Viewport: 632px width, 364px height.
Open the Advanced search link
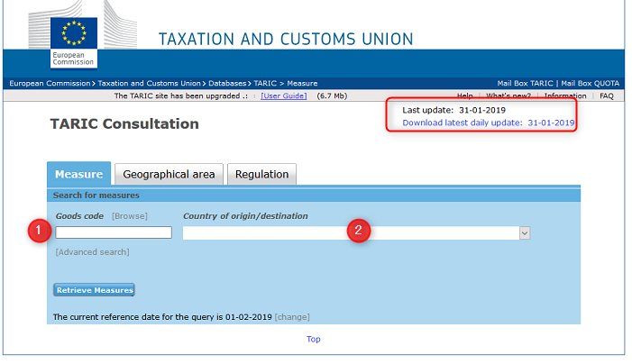point(93,252)
